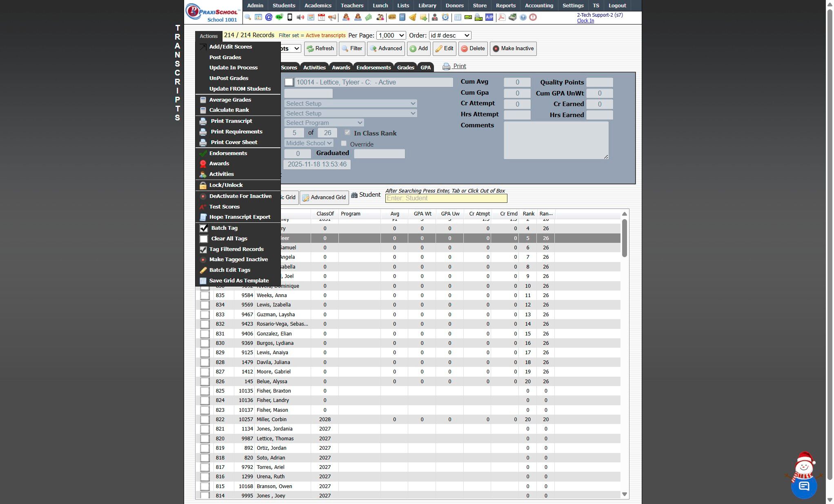Check the box for Weeks, Anna row
The height and width of the screenshot is (504, 834).
pos(205,295)
